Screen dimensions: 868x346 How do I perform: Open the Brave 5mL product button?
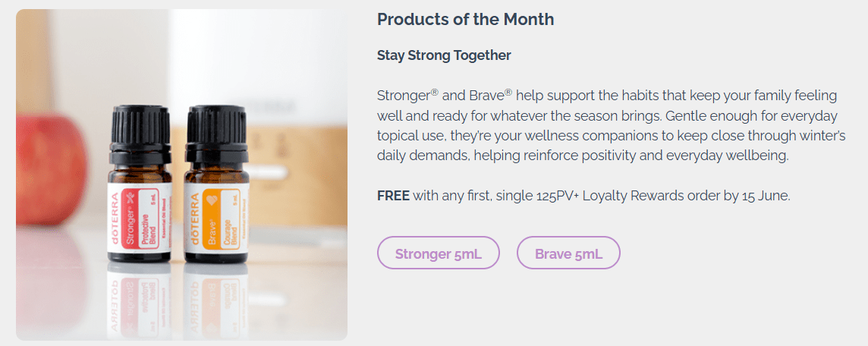568,253
